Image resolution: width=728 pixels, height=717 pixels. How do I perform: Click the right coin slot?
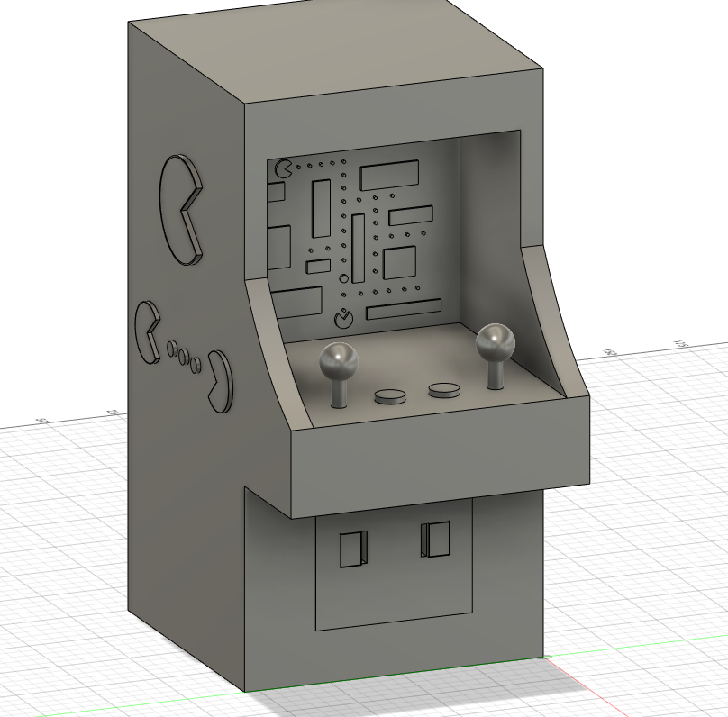pyautogui.click(x=435, y=540)
